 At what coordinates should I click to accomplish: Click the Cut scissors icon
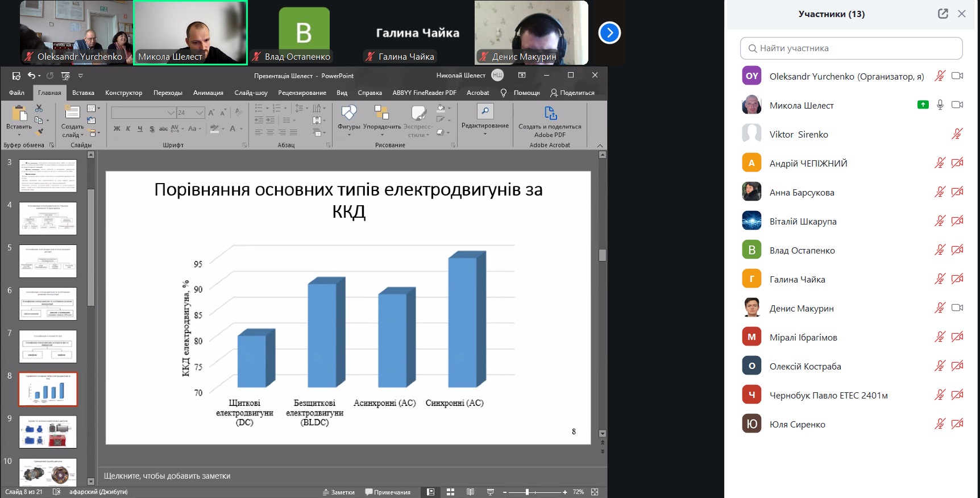(x=39, y=108)
